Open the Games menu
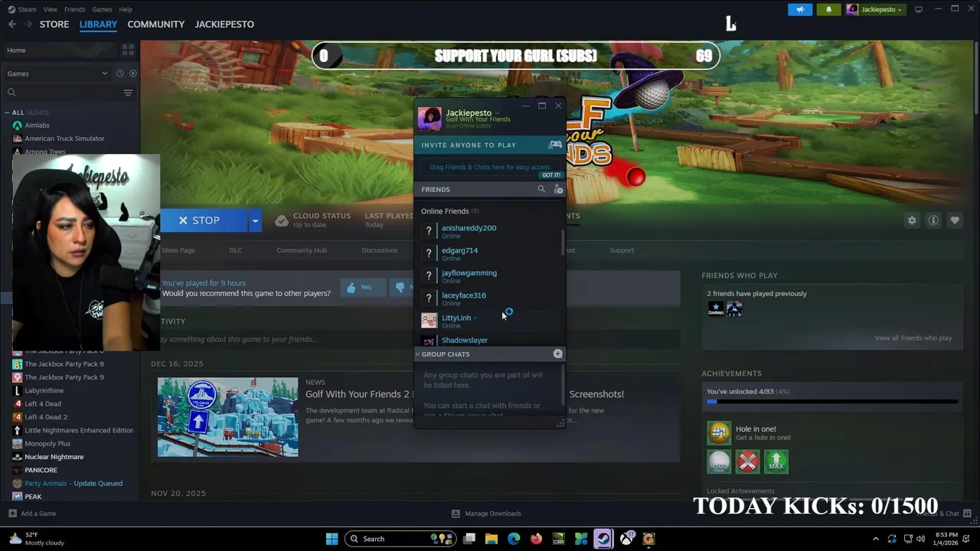 click(102, 9)
